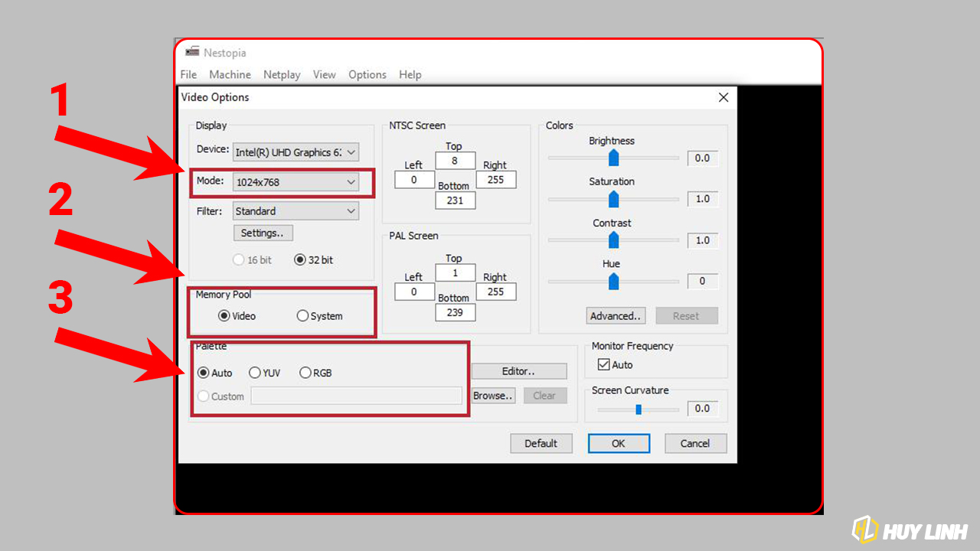Screen dimensions: 980x551
Task: Click the PAL Screen Top field
Action: point(455,273)
